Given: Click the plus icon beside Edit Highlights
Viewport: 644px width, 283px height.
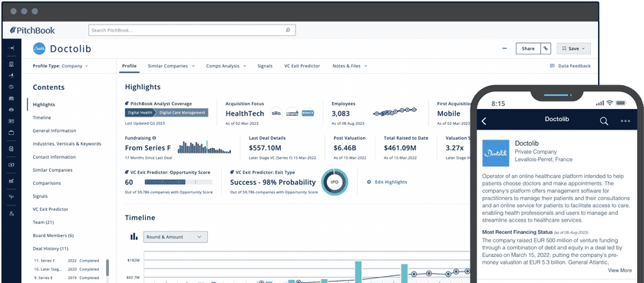Looking at the screenshot, I should (368, 182).
